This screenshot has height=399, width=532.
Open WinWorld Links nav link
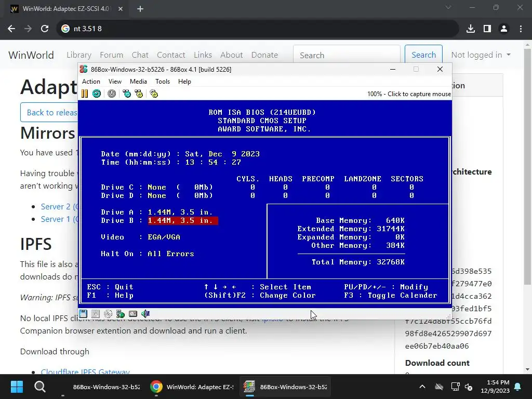coord(203,55)
